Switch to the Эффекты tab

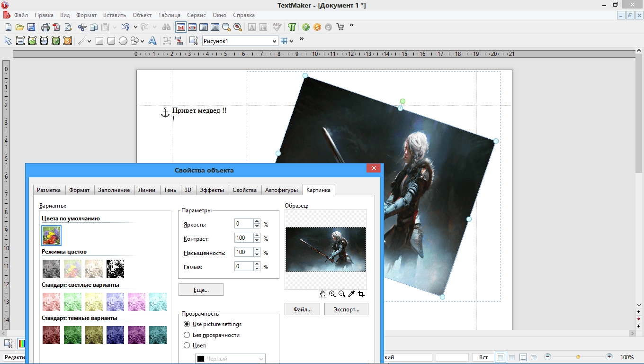click(212, 190)
